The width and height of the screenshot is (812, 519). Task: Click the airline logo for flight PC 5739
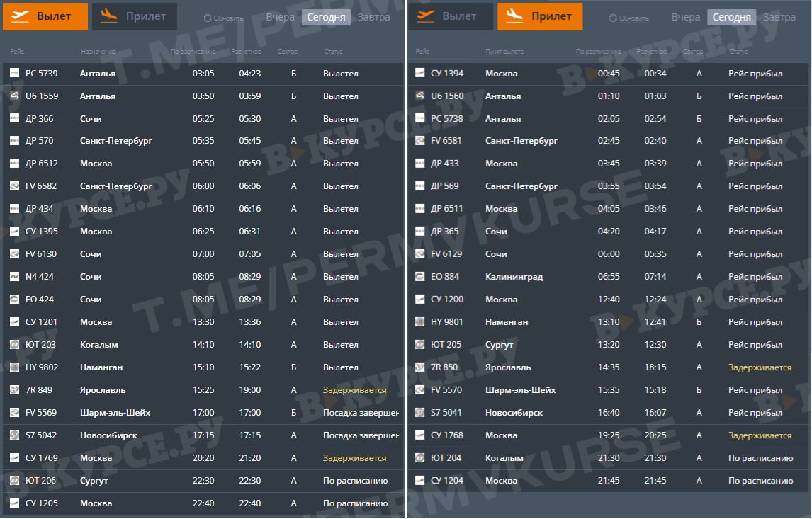(15, 74)
